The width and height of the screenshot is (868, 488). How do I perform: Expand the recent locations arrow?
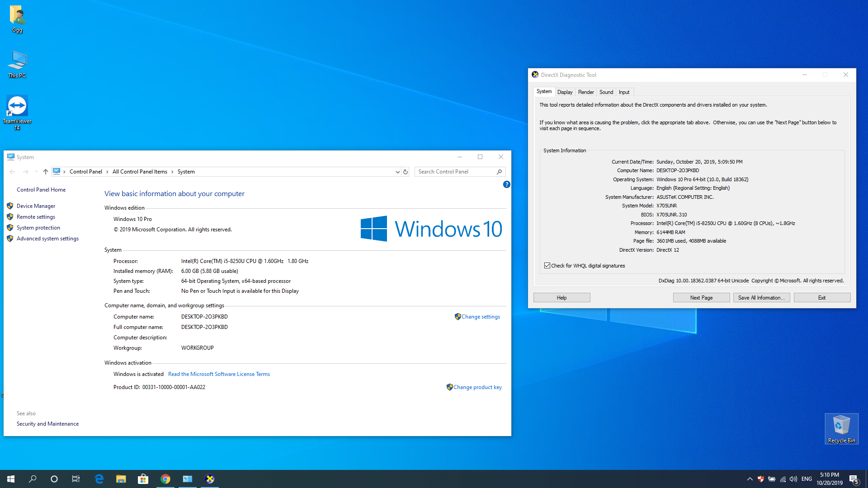click(x=36, y=172)
